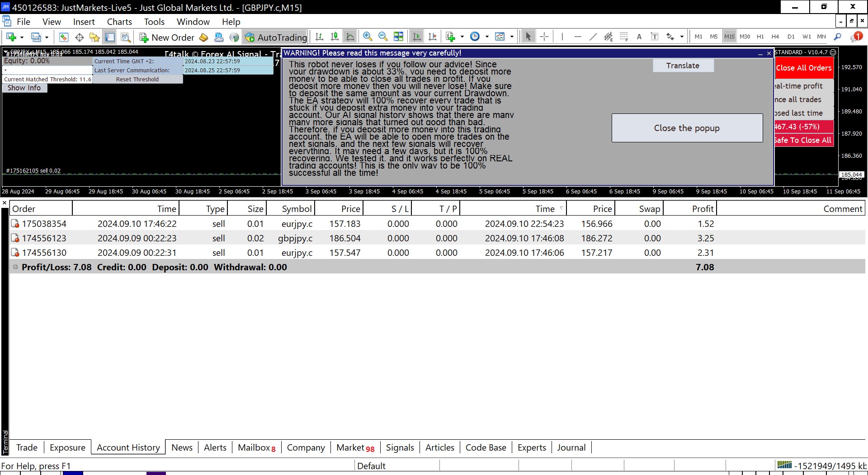
Task: Switch chart to candlesticks
Action: click(335, 37)
